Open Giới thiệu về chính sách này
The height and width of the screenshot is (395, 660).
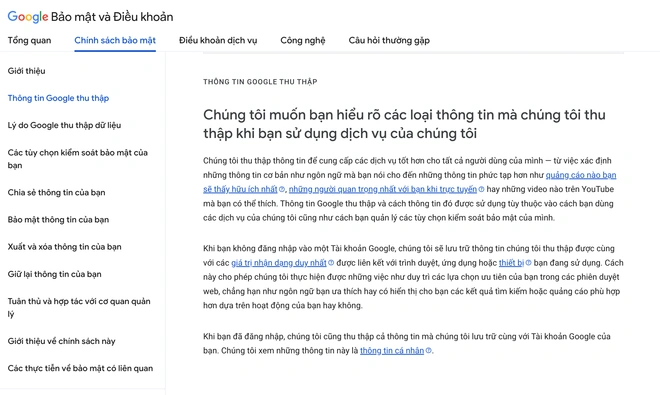[x=61, y=341]
